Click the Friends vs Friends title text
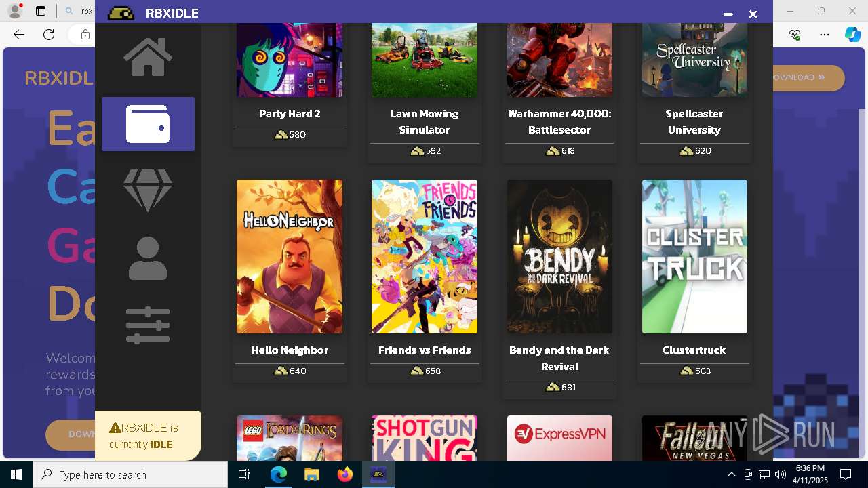 [425, 350]
